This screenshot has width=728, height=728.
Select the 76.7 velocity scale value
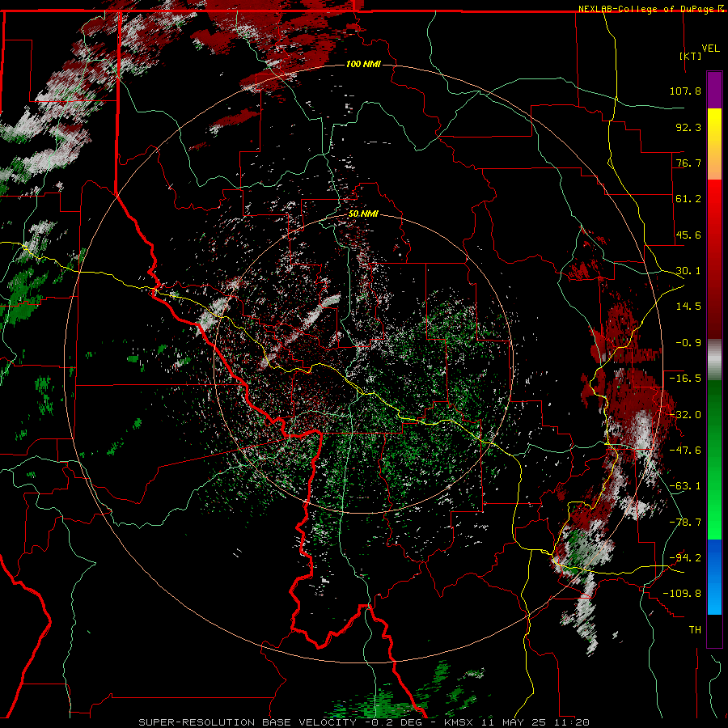tap(688, 163)
